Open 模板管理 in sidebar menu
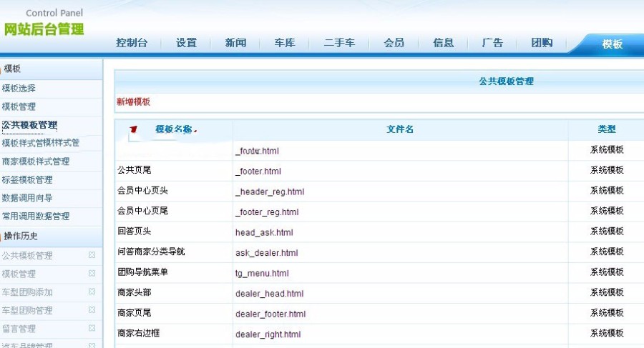This screenshot has width=644, height=348. point(19,106)
